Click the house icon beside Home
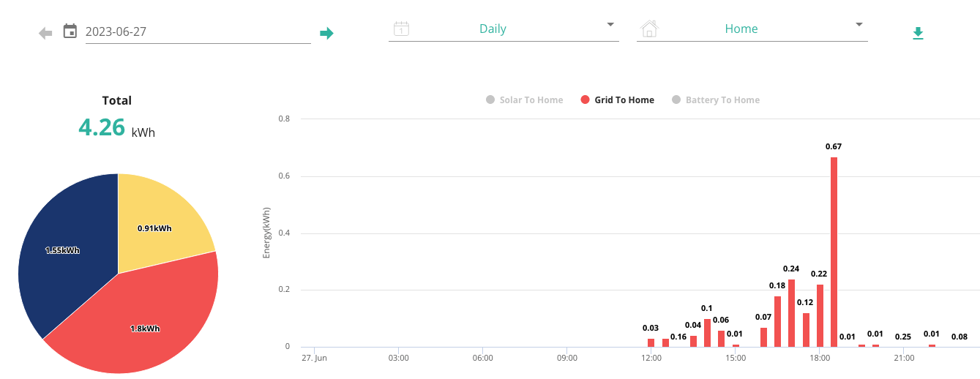980x379 pixels. tap(649, 29)
